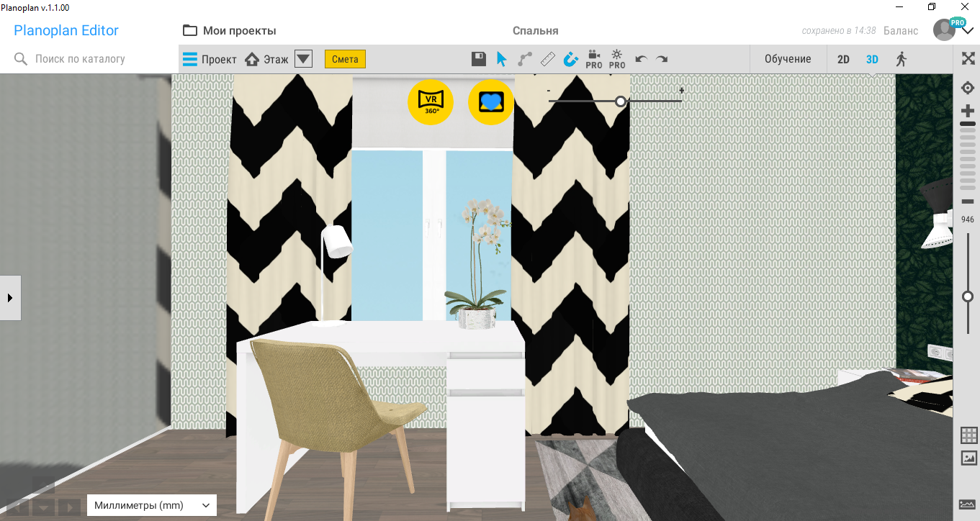Undo the last action

[641, 59]
